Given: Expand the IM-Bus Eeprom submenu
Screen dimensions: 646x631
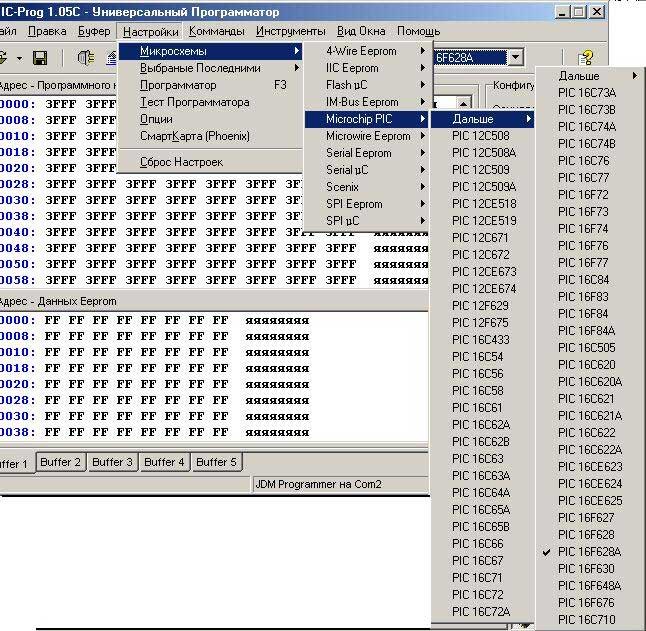Looking at the screenshot, I should pyautogui.click(x=367, y=102).
